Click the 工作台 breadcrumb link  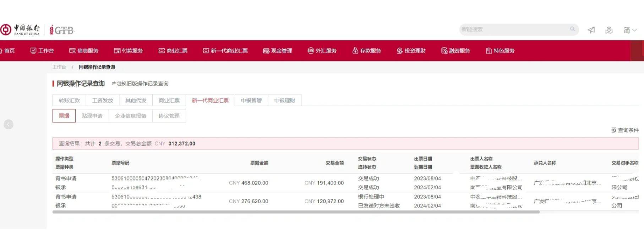click(x=59, y=67)
